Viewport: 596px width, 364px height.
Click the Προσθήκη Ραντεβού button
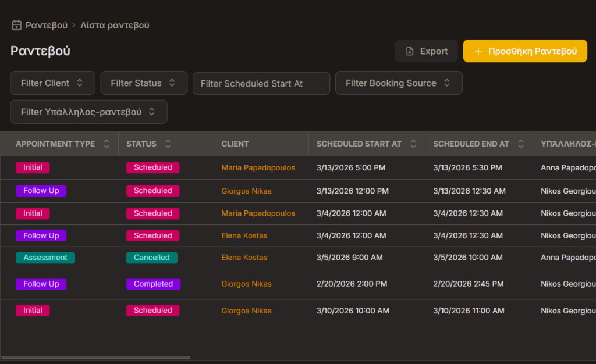pos(525,51)
